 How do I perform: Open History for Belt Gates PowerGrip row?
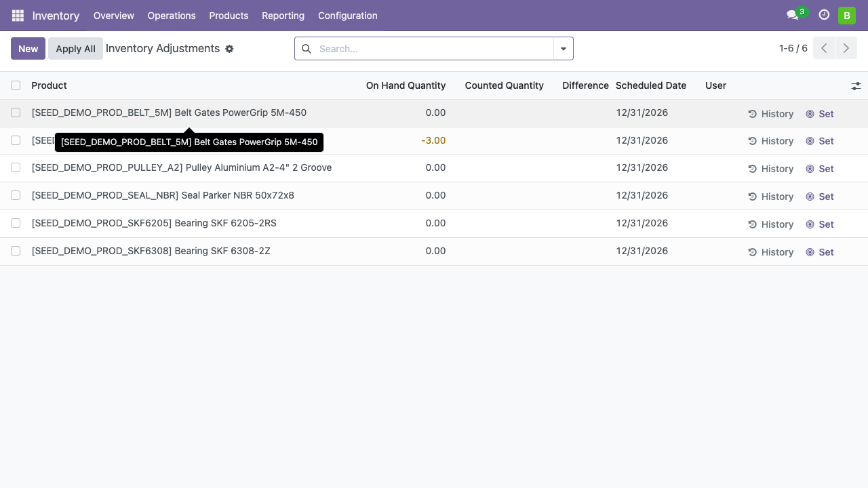click(770, 114)
